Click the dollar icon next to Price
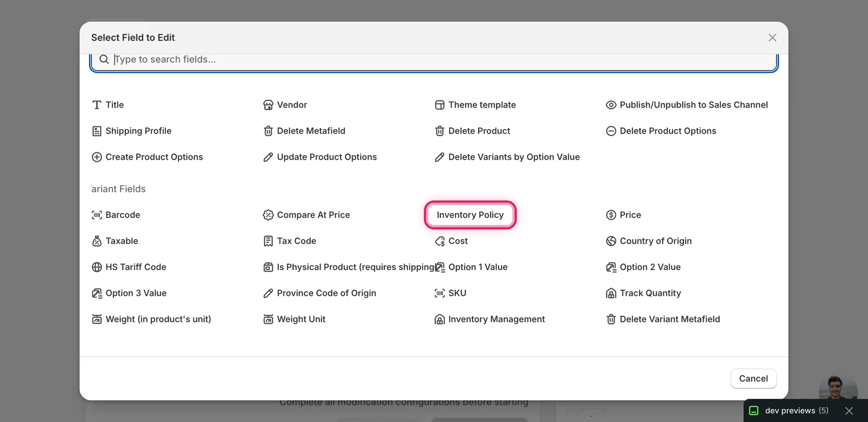 pos(611,215)
